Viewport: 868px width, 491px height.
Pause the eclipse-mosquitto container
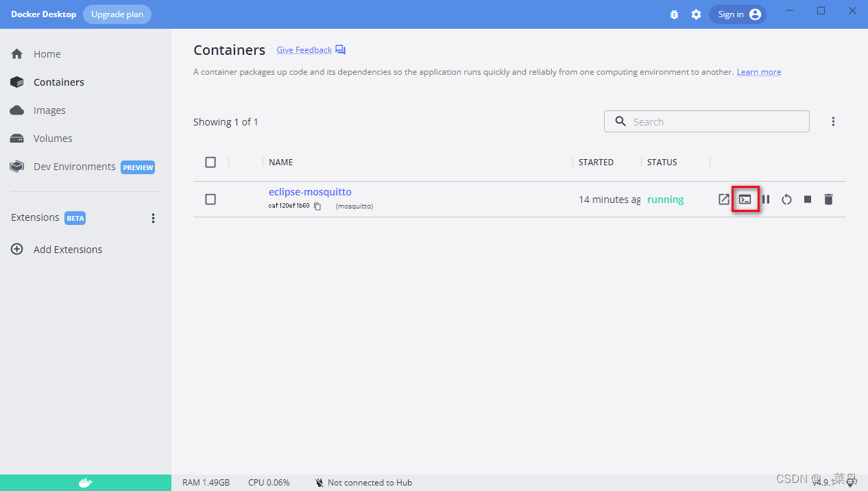tap(766, 199)
